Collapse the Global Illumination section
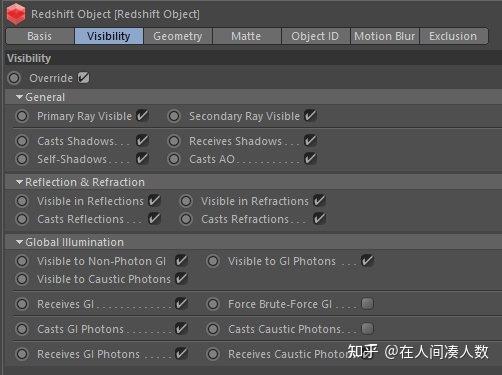Viewport: 502px width, 375px height. click(19, 242)
